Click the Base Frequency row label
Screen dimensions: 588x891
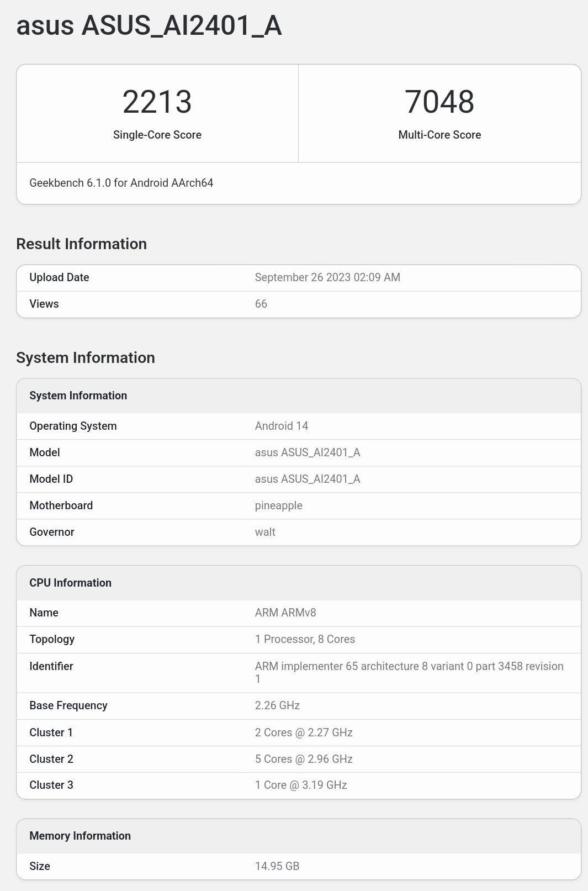(x=68, y=705)
